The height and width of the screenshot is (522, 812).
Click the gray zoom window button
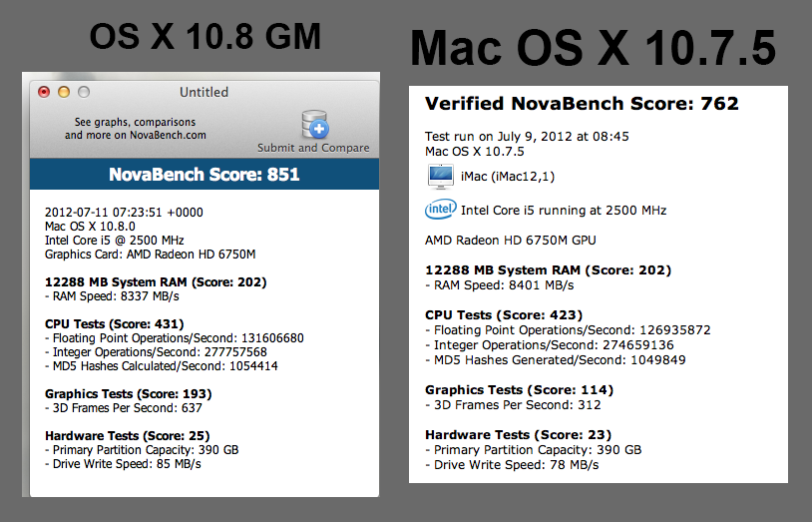(x=84, y=92)
